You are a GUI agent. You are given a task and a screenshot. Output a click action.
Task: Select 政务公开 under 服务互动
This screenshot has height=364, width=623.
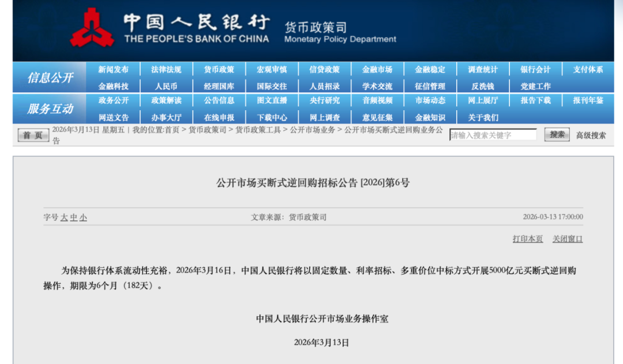point(113,100)
